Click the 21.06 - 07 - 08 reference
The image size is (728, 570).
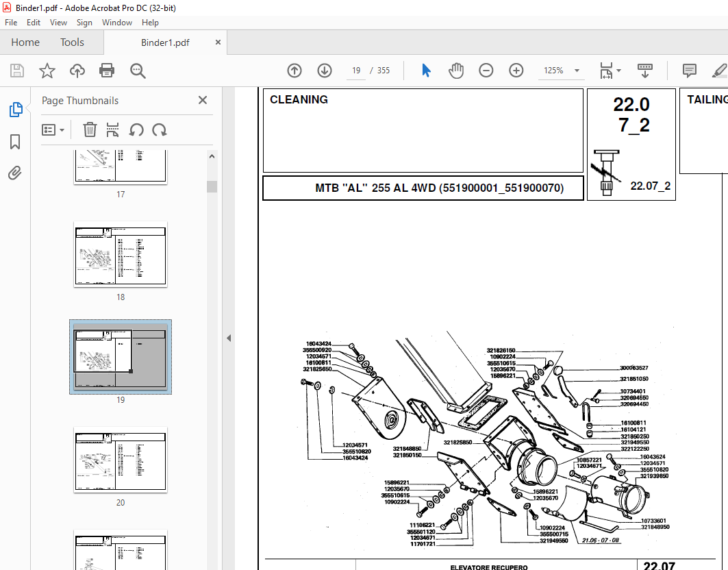pos(601,541)
